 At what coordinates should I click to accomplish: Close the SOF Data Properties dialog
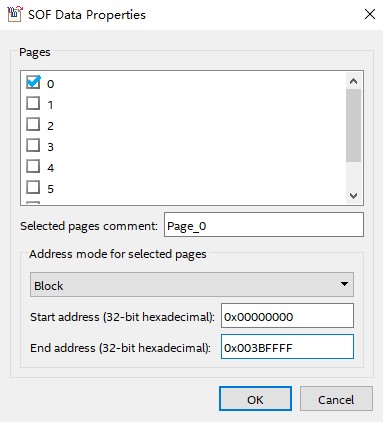[x=370, y=14]
